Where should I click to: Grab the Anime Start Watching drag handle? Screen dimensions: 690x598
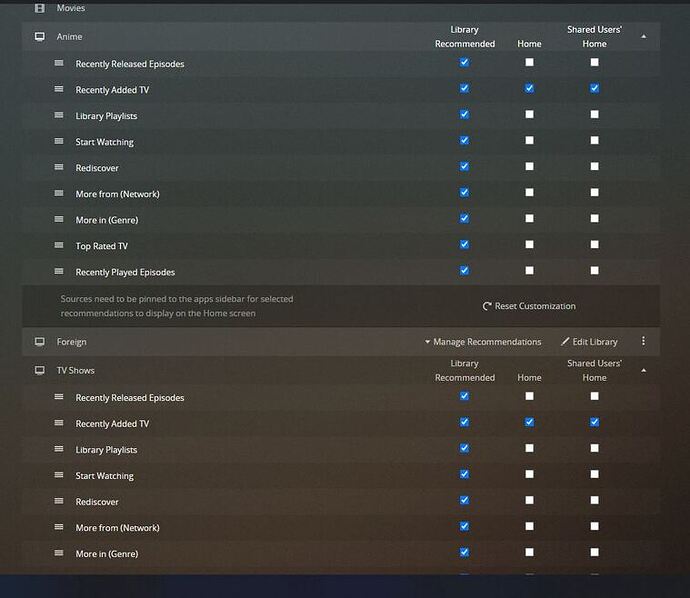(59, 141)
